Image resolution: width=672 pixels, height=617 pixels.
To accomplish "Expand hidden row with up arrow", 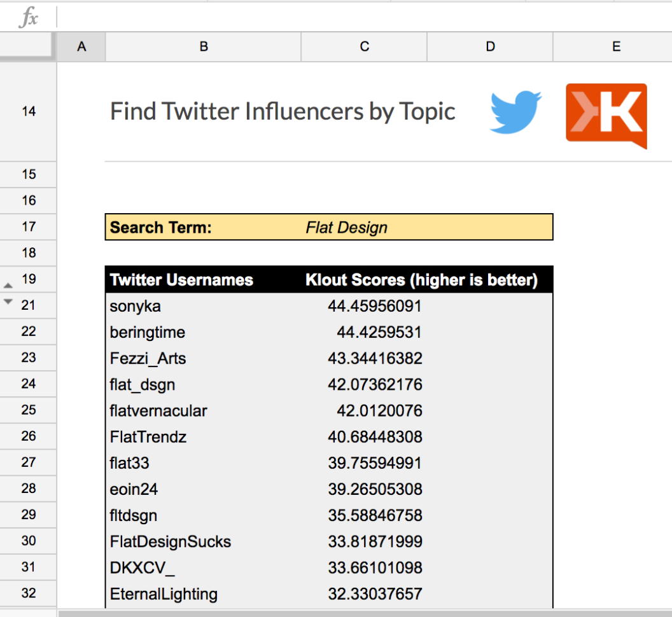I will (8, 286).
